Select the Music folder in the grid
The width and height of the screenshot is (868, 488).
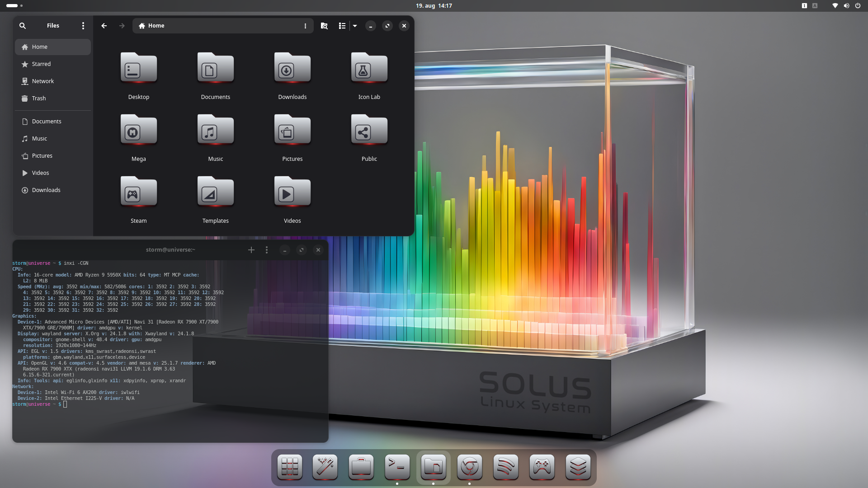coord(216,130)
